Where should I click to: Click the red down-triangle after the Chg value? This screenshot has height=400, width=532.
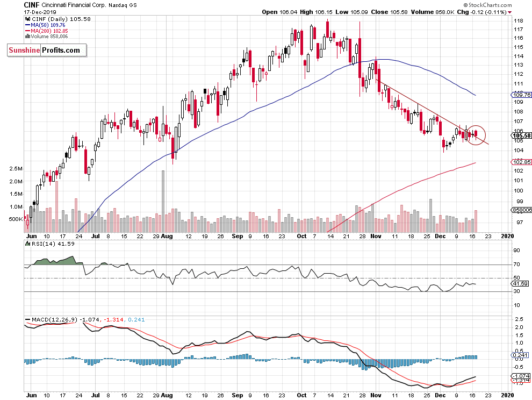point(509,12)
